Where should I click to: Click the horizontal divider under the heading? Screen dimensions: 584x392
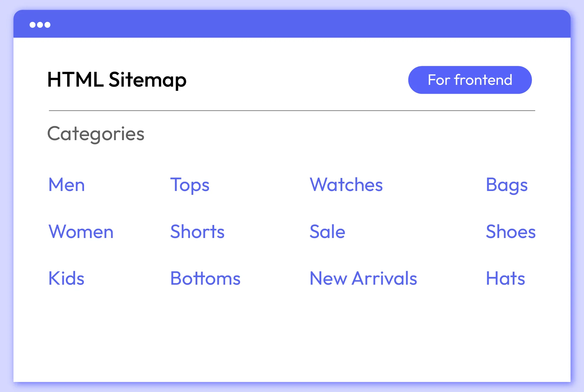[x=292, y=111]
